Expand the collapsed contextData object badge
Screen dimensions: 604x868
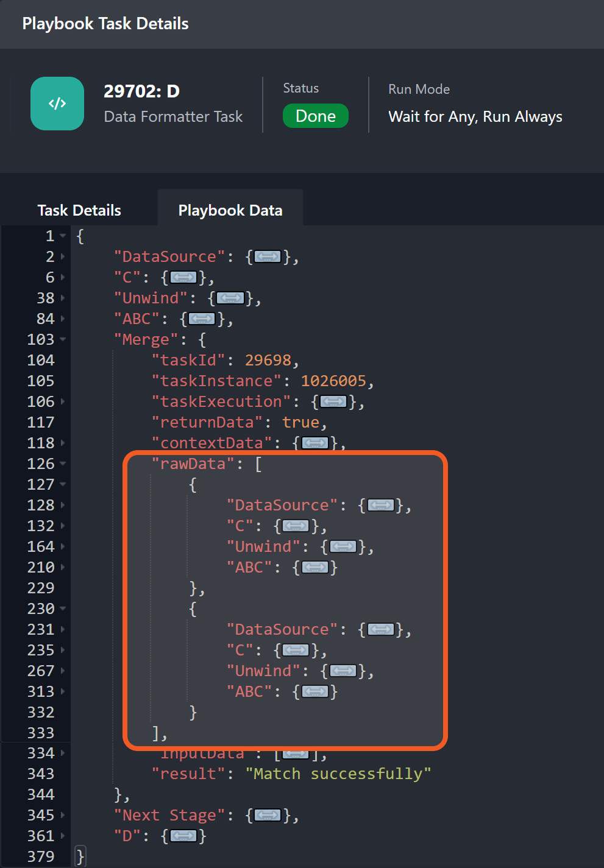(x=314, y=443)
